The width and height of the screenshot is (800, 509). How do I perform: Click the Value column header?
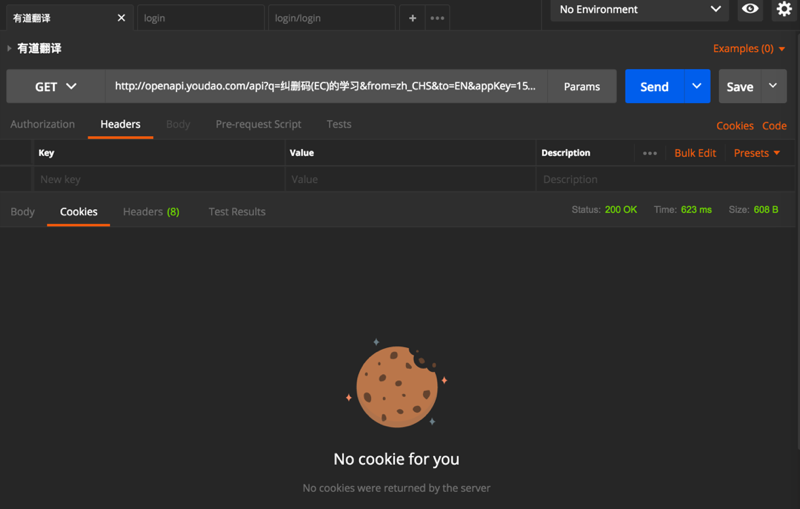tap(302, 152)
